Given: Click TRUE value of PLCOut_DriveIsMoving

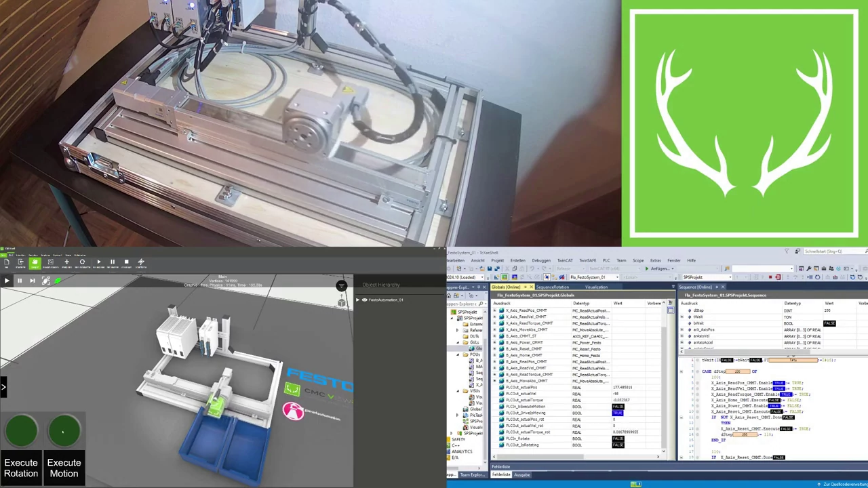Looking at the screenshot, I should [618, 413].
